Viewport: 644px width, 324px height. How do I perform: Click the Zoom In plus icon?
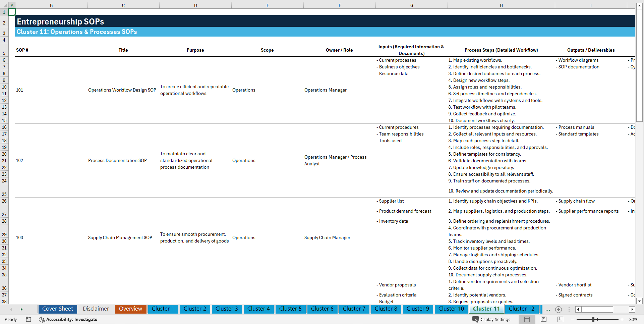(623, 319)
